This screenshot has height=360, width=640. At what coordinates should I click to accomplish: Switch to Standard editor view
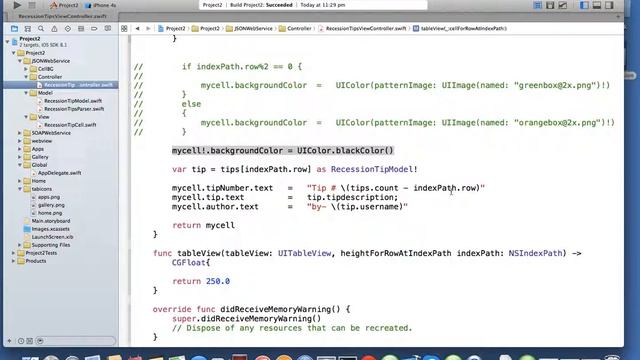pos(538,5)
